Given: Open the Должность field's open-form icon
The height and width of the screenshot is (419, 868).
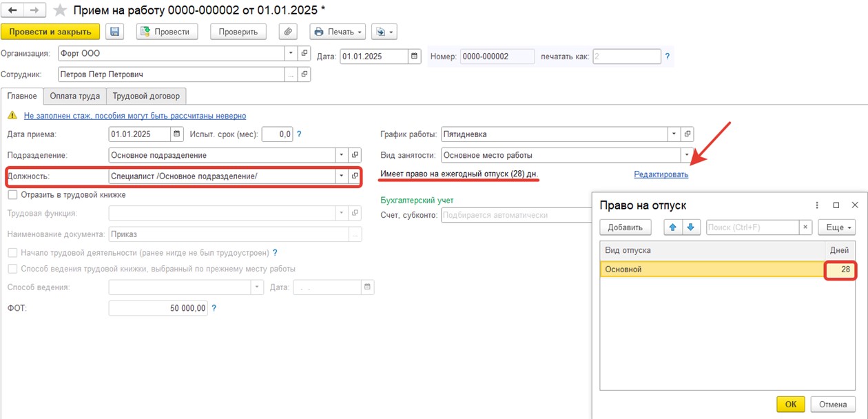Looking at the screenshot, I should [x=355, y=176].
